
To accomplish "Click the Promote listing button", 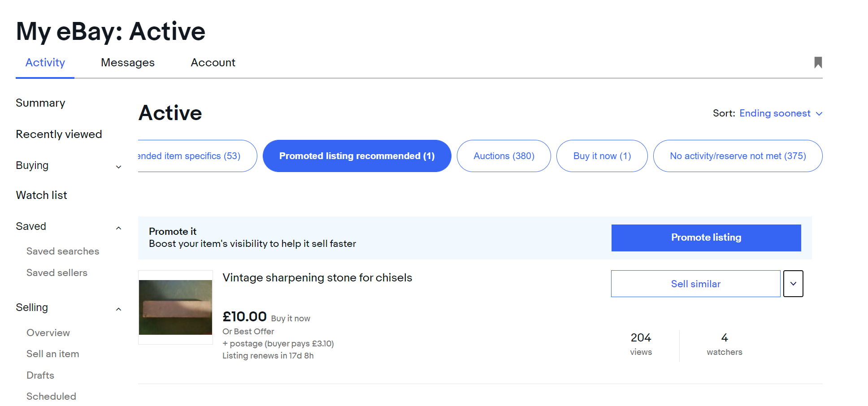I will point(706,238).
